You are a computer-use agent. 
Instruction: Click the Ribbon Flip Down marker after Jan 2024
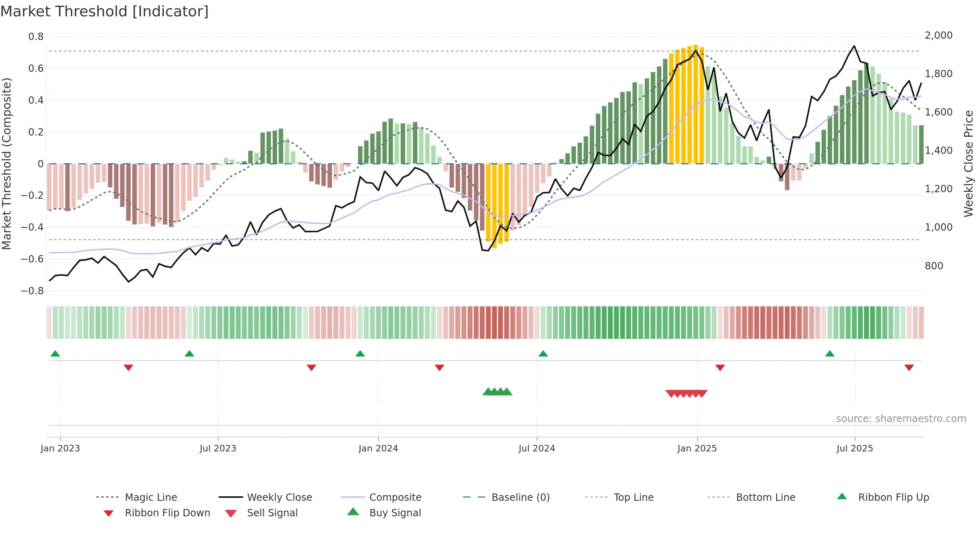[439, 368]
